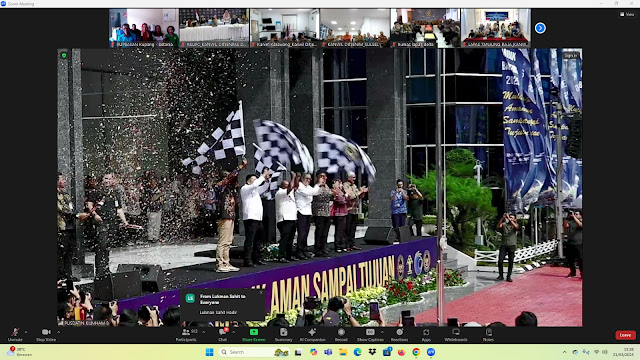Screen dimensions: 640x360
Task: Enable Show Captions
Action: 370,335
